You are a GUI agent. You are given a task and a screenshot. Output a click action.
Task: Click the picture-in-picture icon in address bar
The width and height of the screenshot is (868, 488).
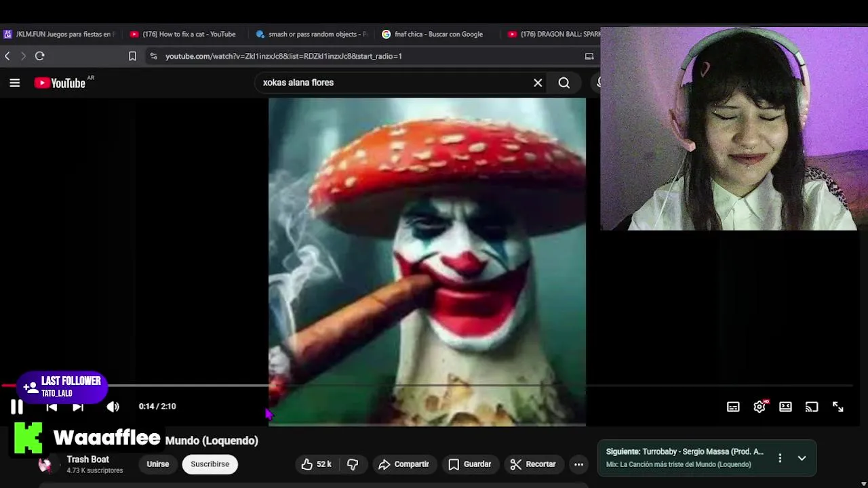pos(589,56)
